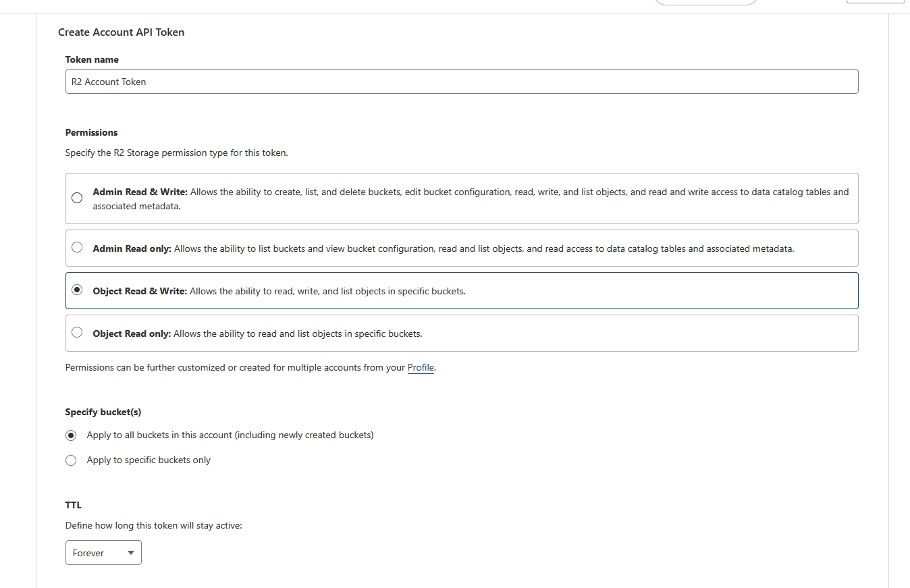Click the "Apply to specific buckets only" text

point(149,460)
